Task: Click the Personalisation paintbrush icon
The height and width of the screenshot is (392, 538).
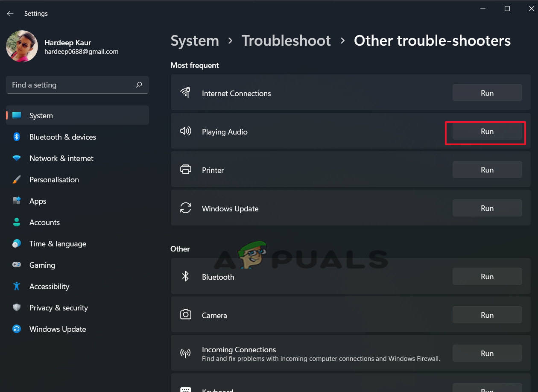Action: pyautogui.click(x=17, y=180)
